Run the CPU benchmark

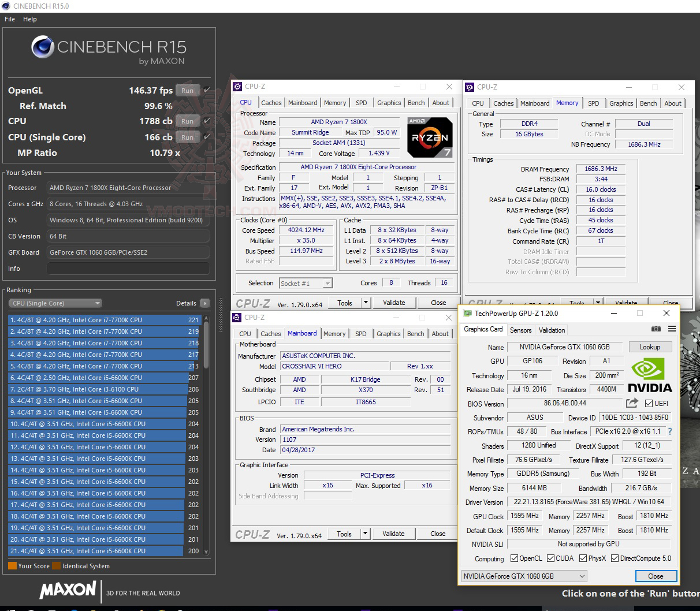[188, 121]
